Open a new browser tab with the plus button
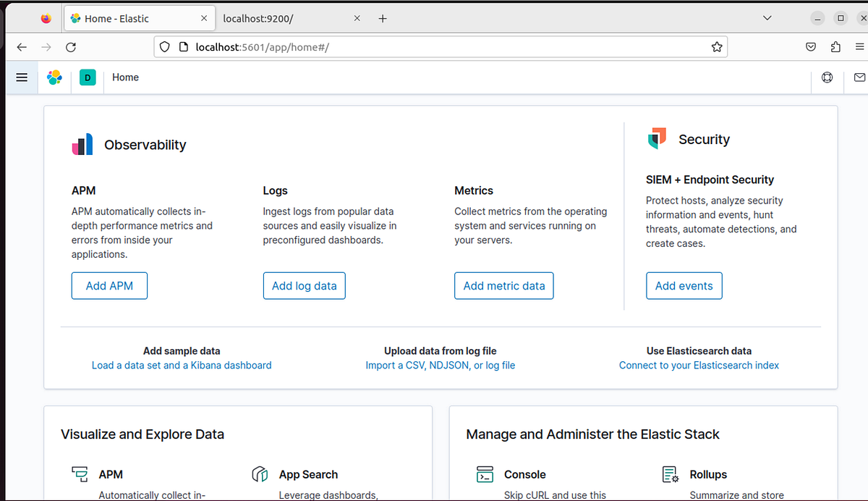 pyautogui.click(x=383, y=17)
